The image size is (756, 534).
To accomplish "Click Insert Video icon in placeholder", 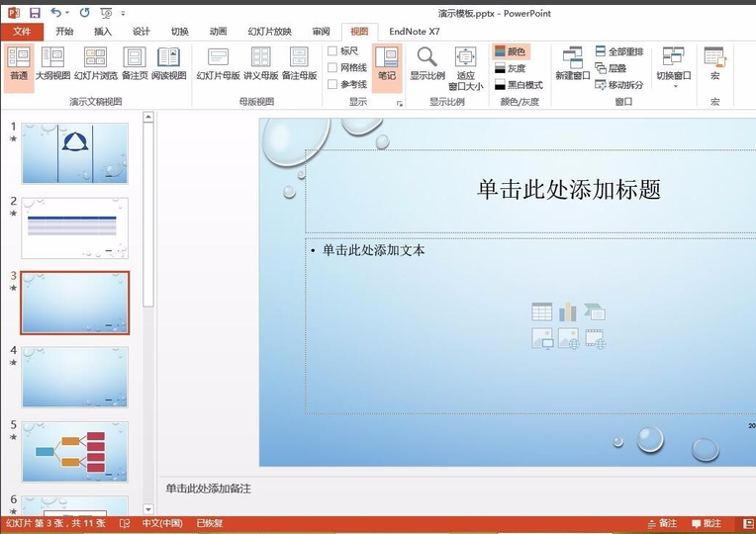I will tap(596, 338).
